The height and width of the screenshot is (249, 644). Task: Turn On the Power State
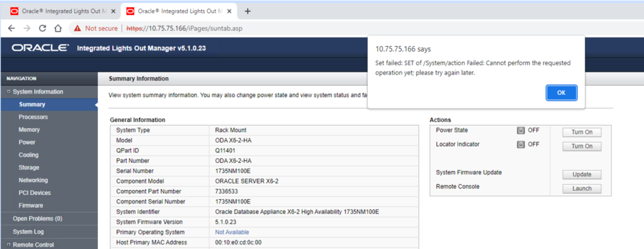pos(582,132)
